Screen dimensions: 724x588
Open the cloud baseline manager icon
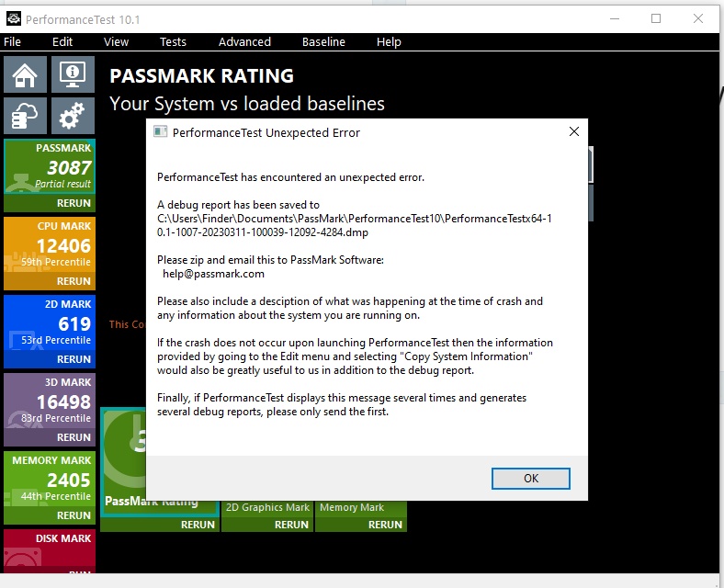pyautogui.click(x=25, y=116)
